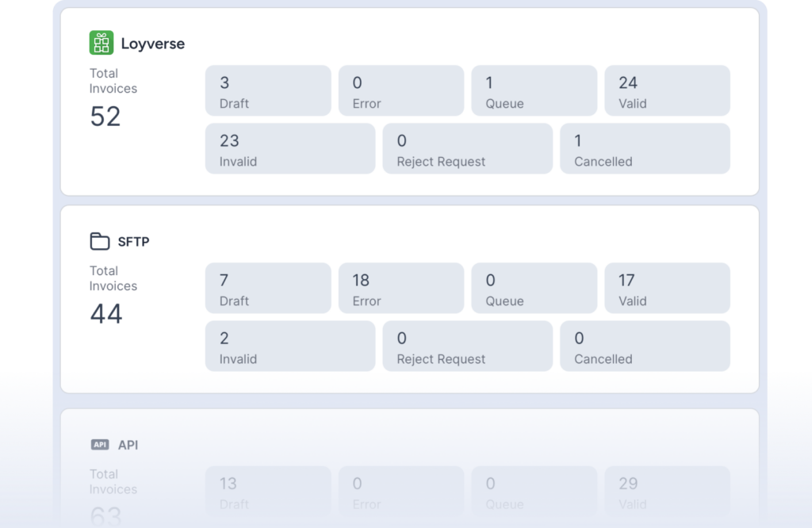Select Loyverse Reject Request tile
This screenshot has height=528, width=812.
point(468,149)
